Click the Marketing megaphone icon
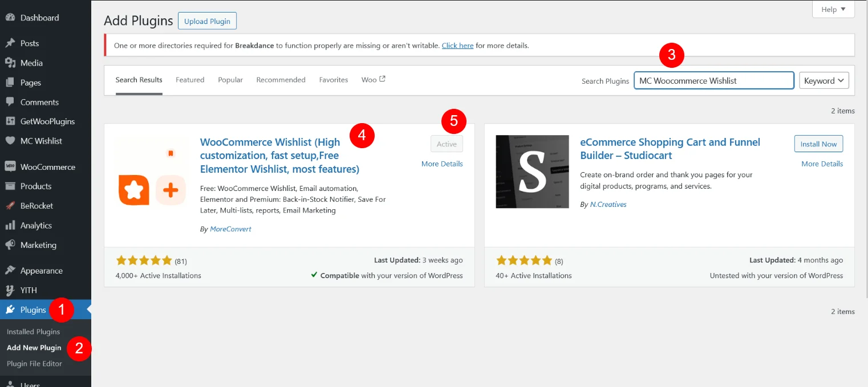The width and height of the screenshot is (868, 387). (x=10, y=245)
